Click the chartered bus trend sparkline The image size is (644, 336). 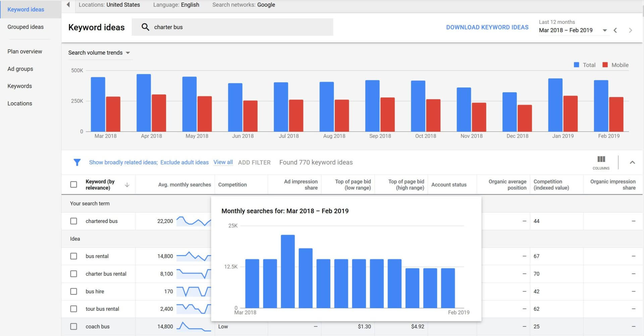point(193,221)
